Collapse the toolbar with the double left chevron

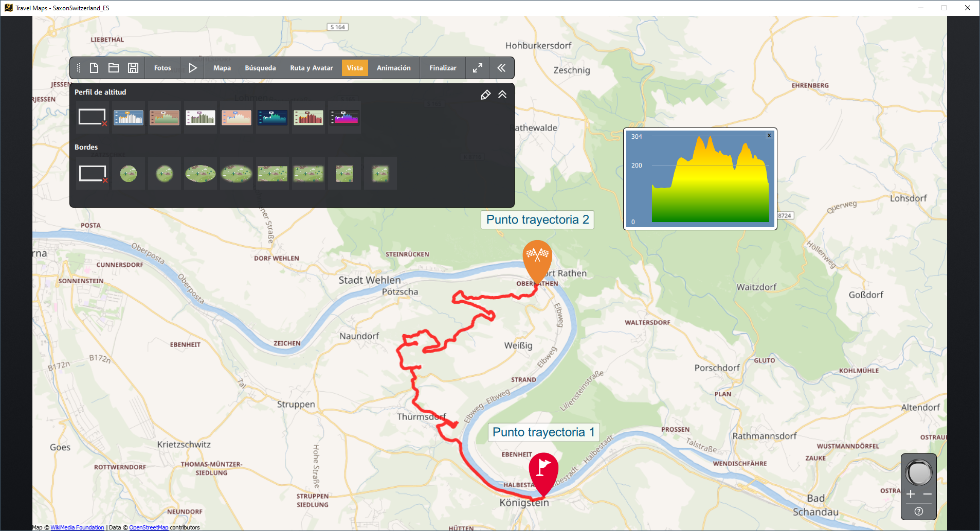click(501, 68)
